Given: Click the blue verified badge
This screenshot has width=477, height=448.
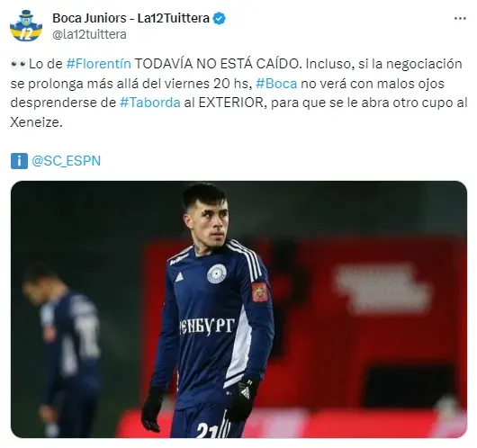Looking at the screenshot, I should tap(219, 19).
